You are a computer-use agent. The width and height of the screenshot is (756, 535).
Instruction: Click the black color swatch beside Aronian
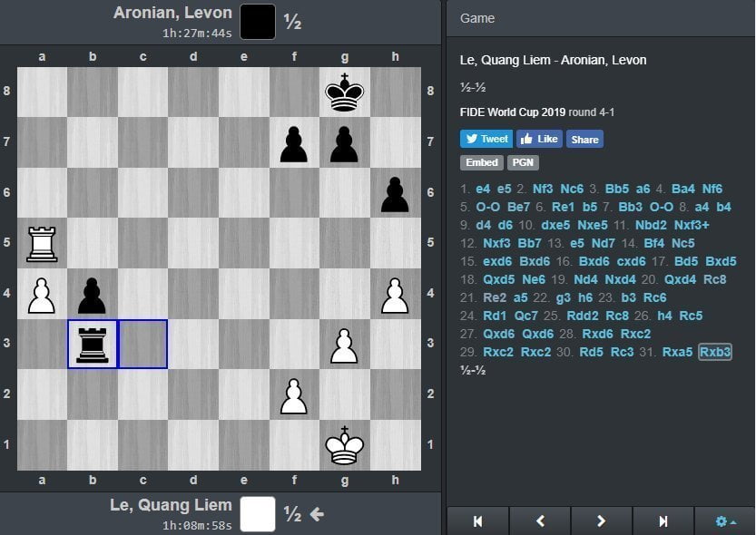[257, 22]
